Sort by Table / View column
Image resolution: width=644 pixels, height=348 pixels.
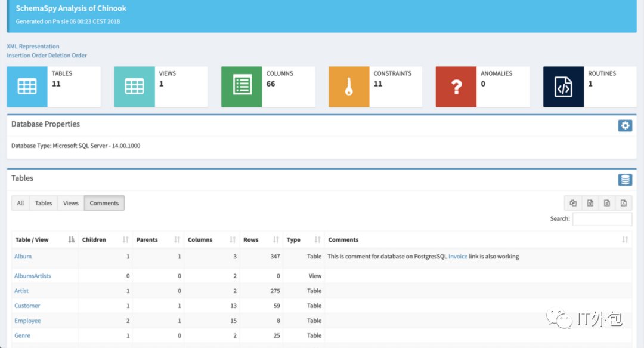tap(45, 240)
